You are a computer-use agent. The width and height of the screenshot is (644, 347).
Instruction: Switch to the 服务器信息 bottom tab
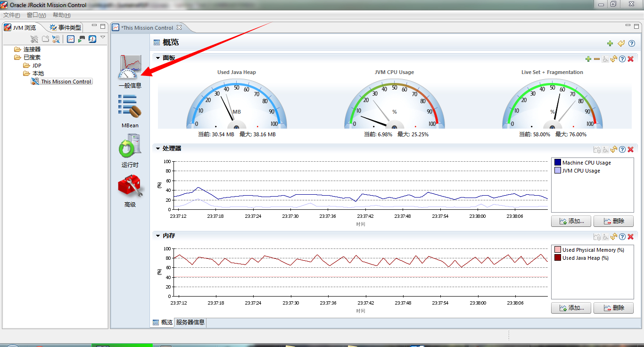click(x=190, y=322)
